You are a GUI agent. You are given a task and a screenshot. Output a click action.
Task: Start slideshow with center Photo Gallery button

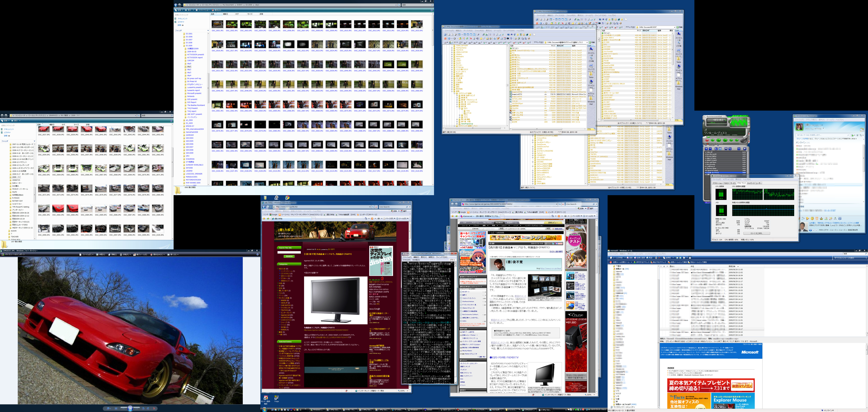coord(130,408)
